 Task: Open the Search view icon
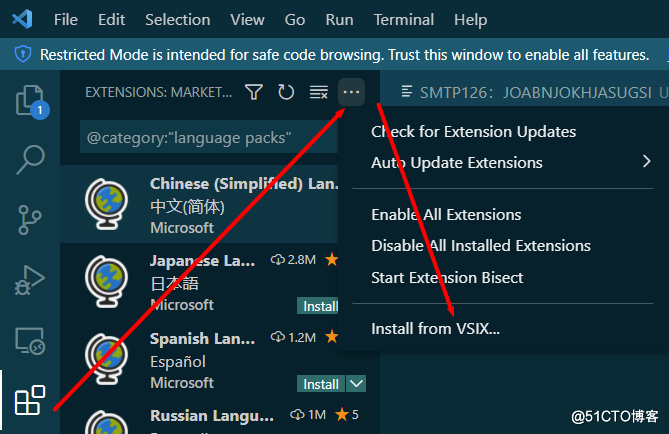coord(30,160)
